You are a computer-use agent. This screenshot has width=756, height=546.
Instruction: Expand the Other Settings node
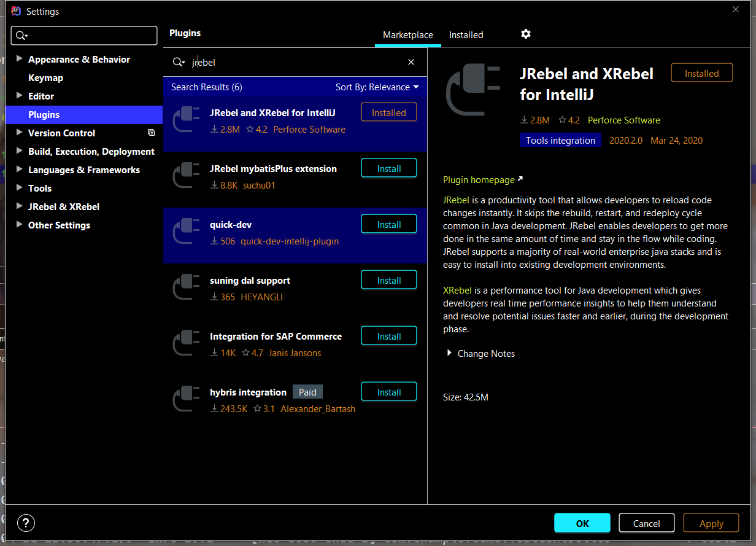click(20, 225)
